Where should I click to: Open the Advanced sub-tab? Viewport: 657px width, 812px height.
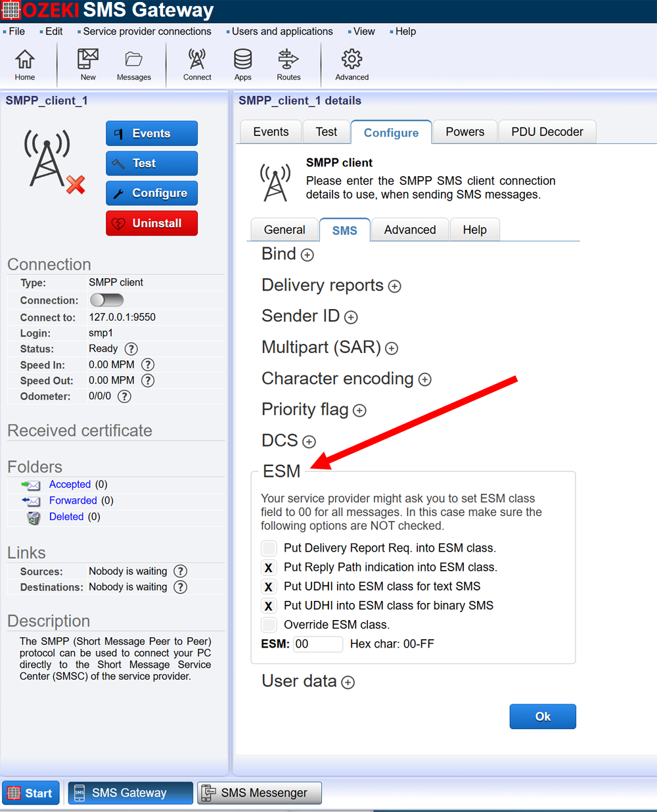(x=410, y=229)
